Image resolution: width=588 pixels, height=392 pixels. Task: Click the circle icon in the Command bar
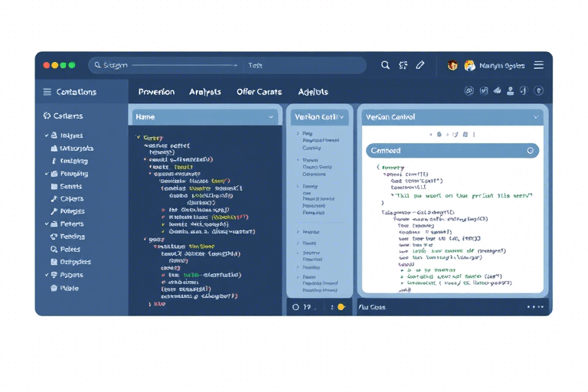pyautogui.click(x=531, y=152)
